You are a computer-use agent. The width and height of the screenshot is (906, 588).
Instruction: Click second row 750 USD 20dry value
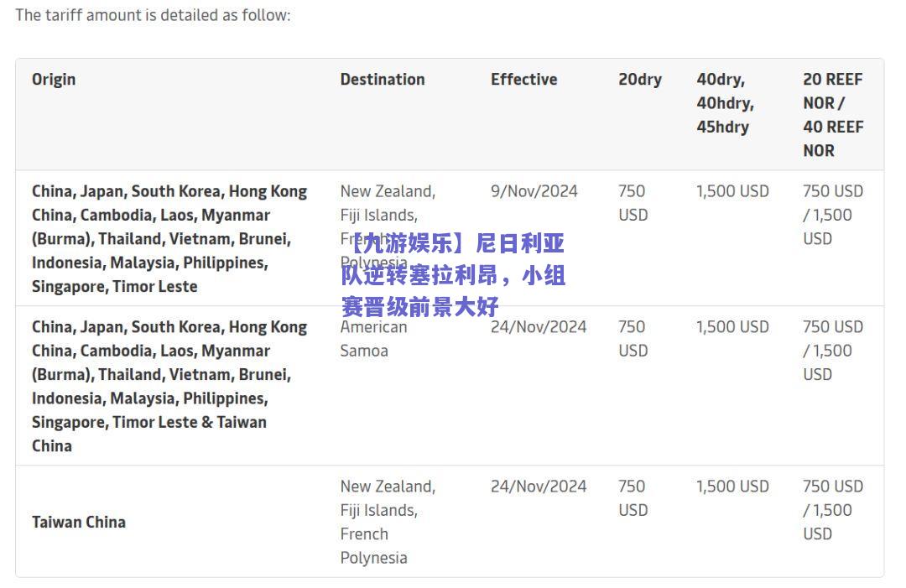click(x=633, y=339)
